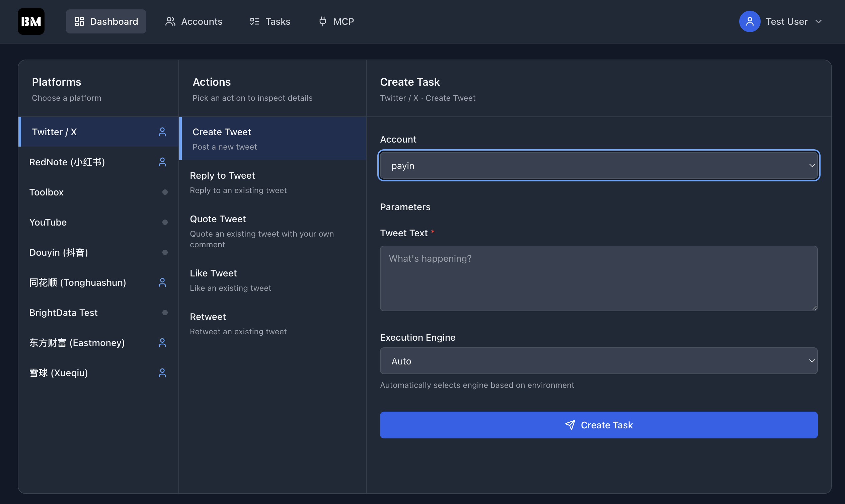The image size is (845, 504).
Task: Choose the Douyin platform
Action: click(59, 252)
